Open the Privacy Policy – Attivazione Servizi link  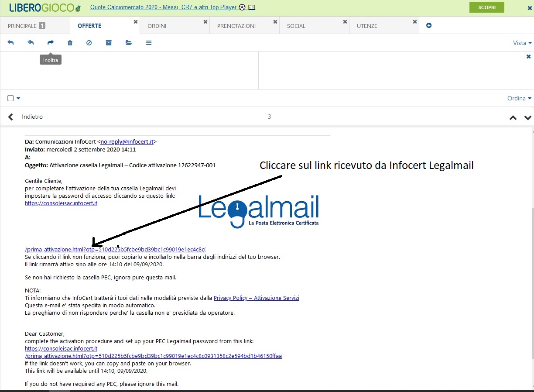point(256,298)
